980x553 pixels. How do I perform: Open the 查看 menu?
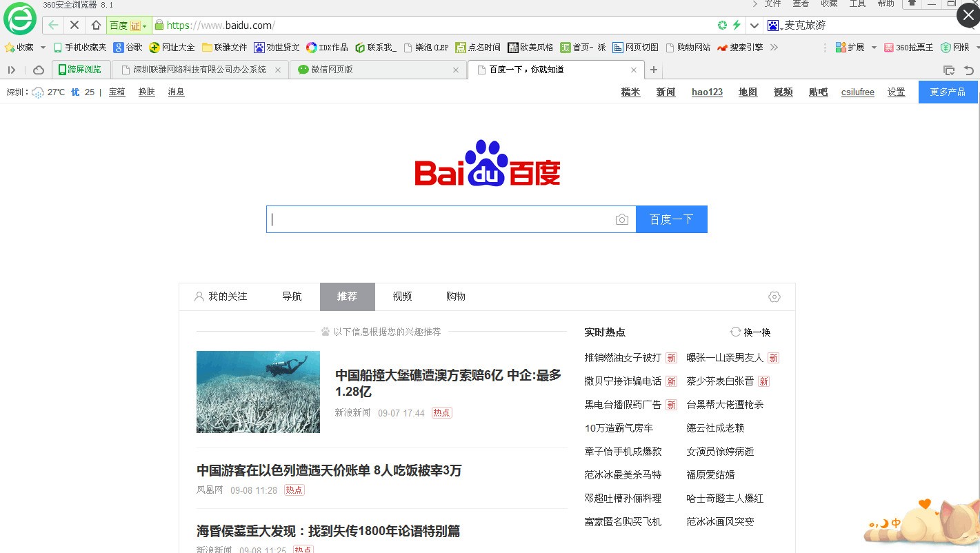pos(801,4)
